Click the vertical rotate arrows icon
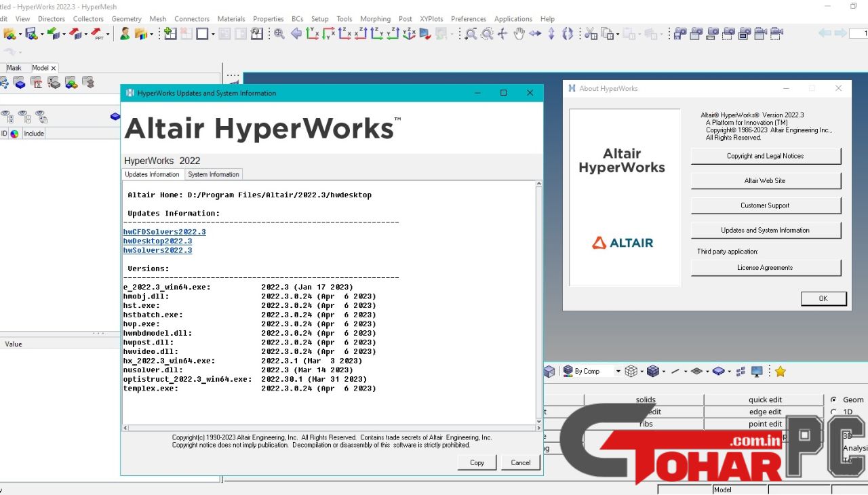Image resolution: width=868 pixels, height=495 pixels. coord(551,34)
